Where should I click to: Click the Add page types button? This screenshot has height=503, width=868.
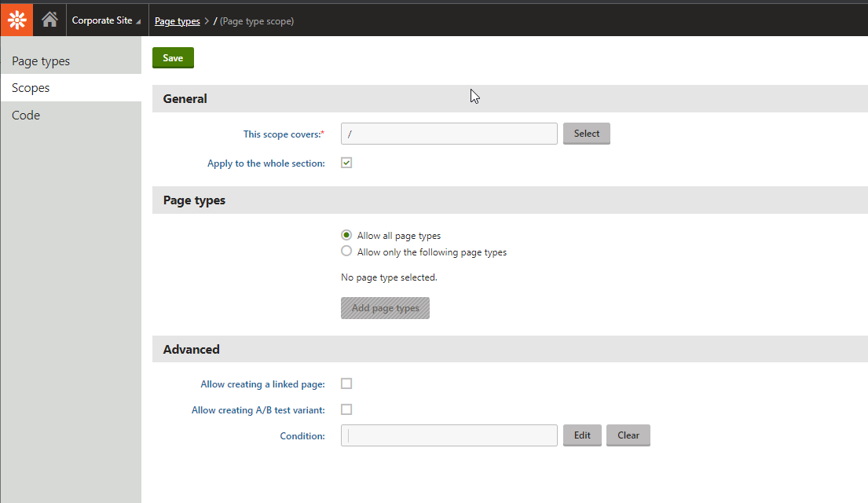(385, 308)
